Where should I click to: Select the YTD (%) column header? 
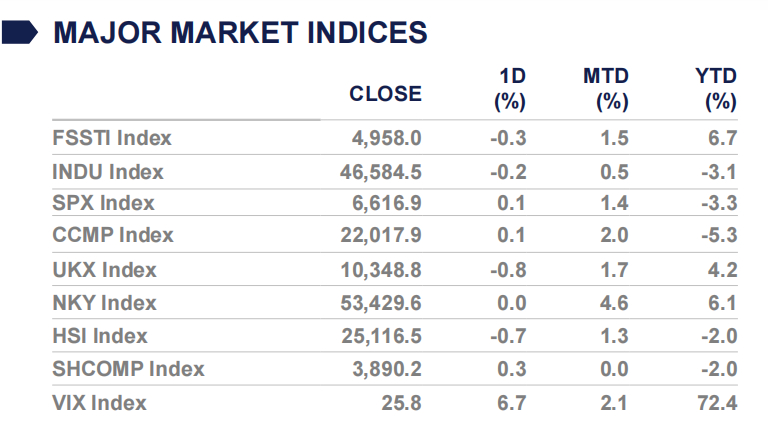pyautogui.click(x=715, y=89)
